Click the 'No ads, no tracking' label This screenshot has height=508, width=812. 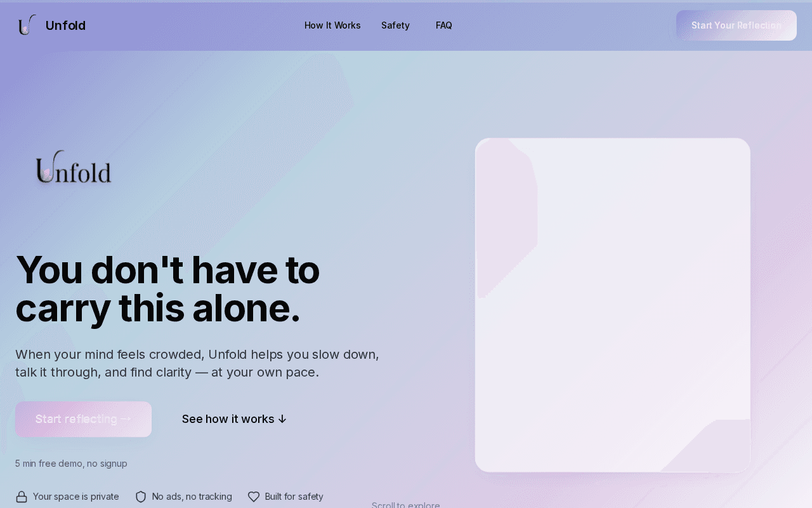[x=192, y=497]
